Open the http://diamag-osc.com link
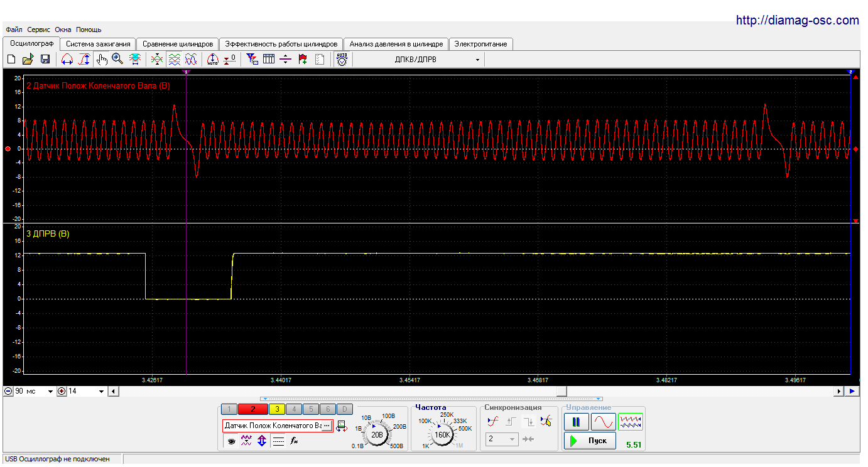The image size is (868, 467). point(798,20)
